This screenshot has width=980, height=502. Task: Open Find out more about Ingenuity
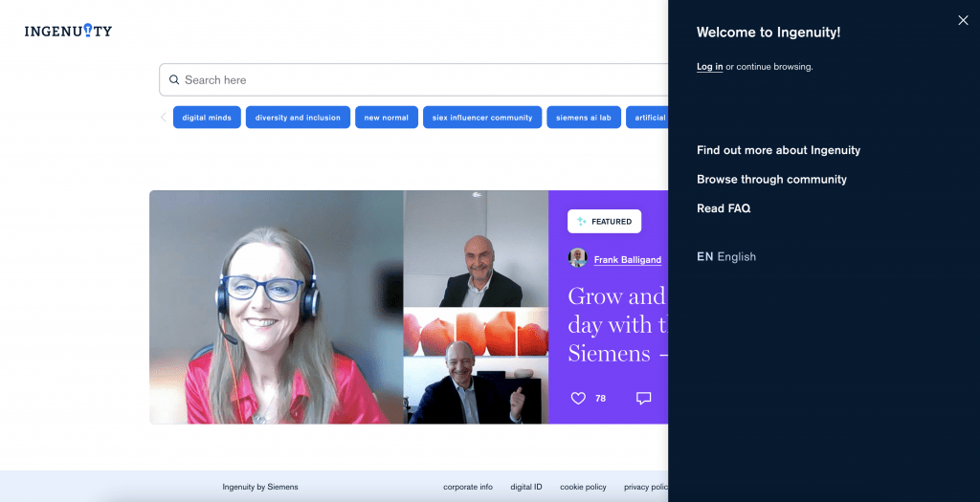(x=778, y=150)
